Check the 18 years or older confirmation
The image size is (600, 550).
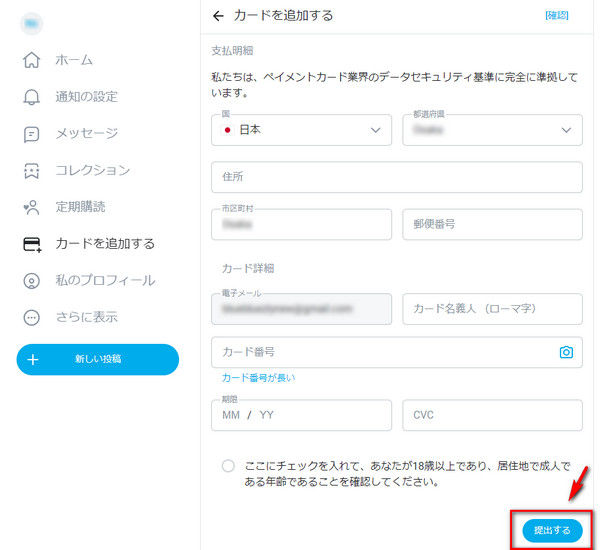pos(229,466)
